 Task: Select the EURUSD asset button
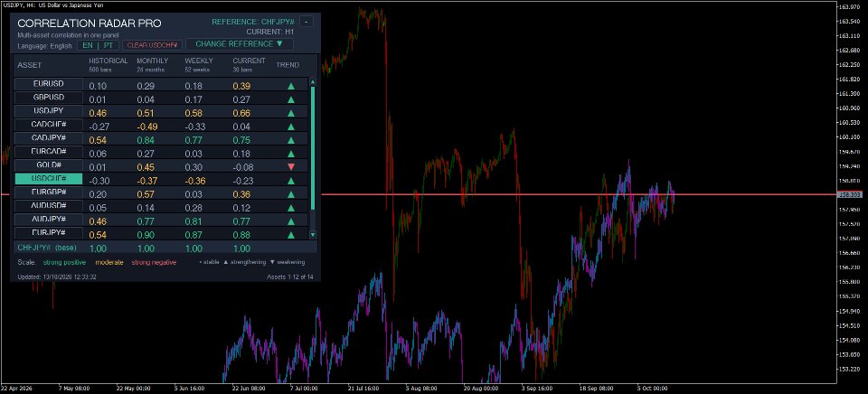[x=49, y=84]
